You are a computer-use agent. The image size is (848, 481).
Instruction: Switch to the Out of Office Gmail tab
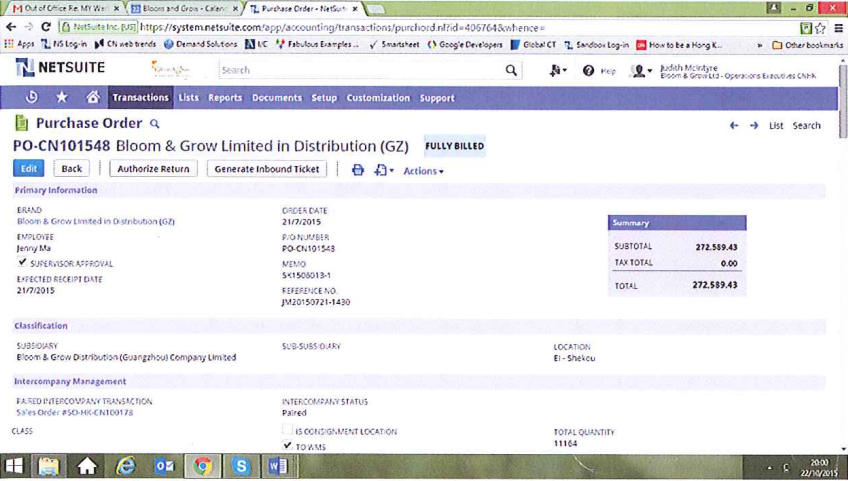65,9
